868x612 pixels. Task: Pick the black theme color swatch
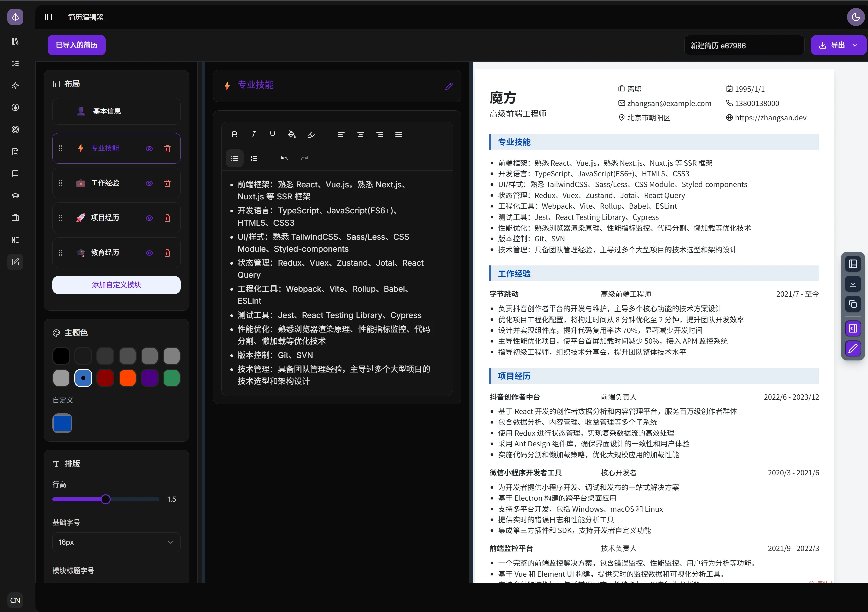pos(61,356)
